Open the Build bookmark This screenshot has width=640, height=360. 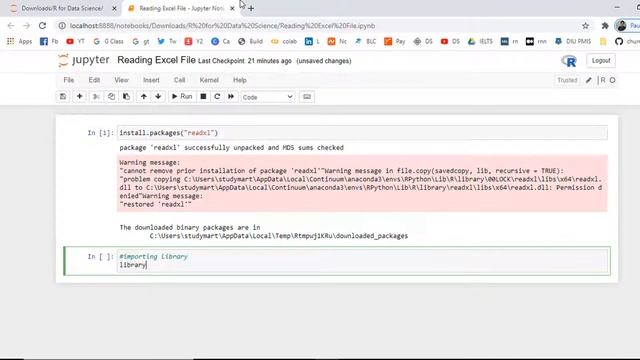click(x=251, y=41)
